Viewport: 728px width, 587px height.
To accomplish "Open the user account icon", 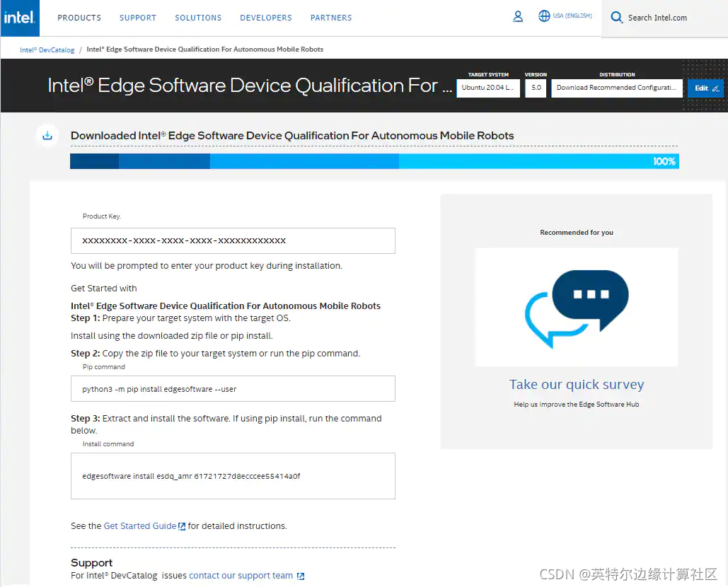I will click(518, 17).
